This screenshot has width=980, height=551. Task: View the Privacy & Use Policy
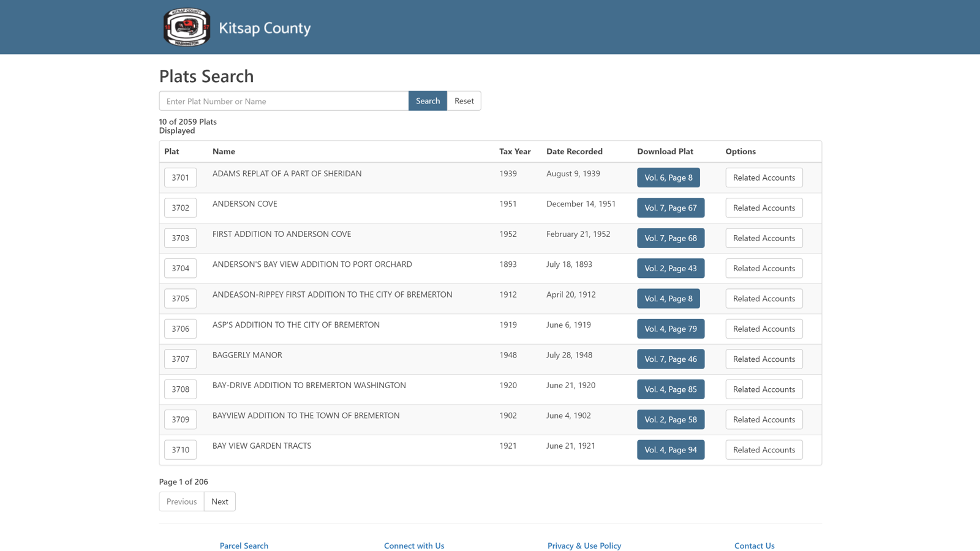[x=584, y=545]
